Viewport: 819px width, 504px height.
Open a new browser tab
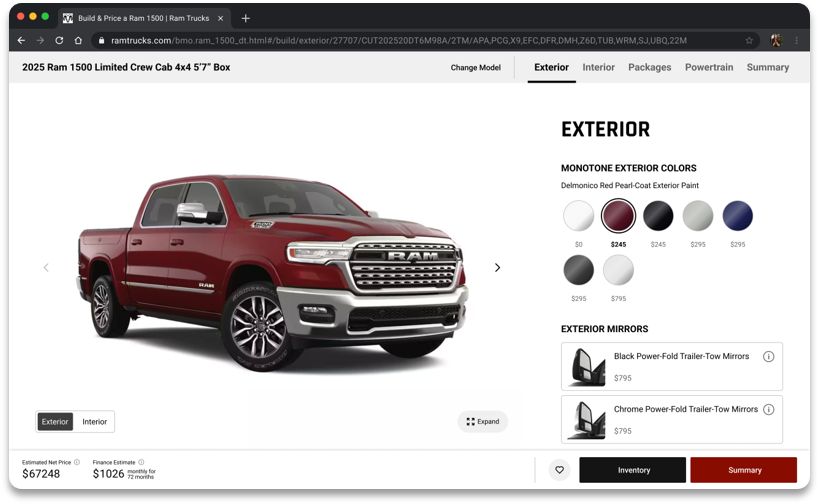click(245, 18)
